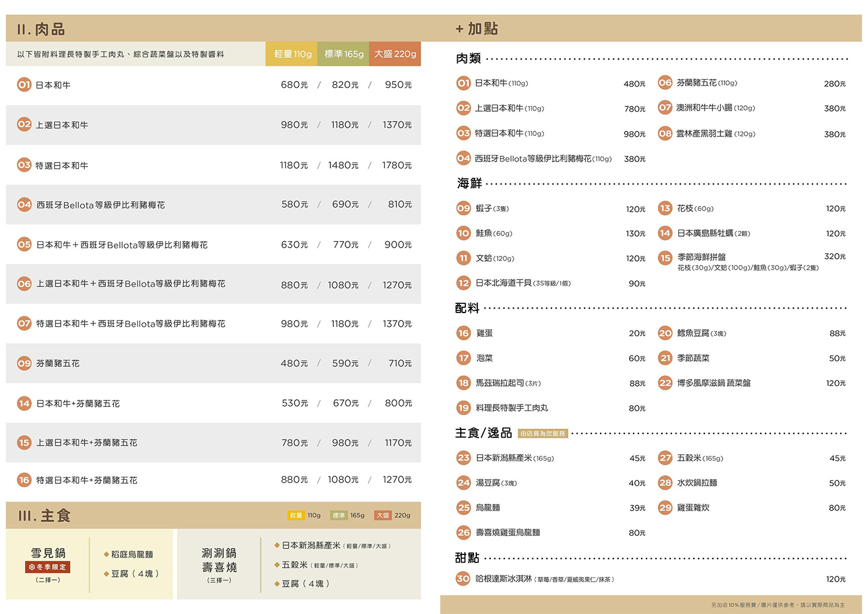Select the 日本和牛+芬蘭豬五花 item name
This screenshot has height=614, width=868.
[78, 403]
